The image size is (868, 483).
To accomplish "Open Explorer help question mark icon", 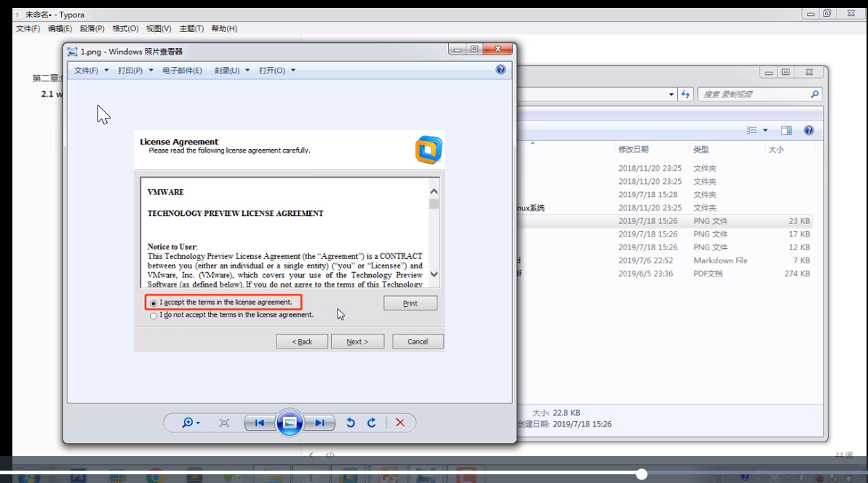I will [x=809, y=130].
